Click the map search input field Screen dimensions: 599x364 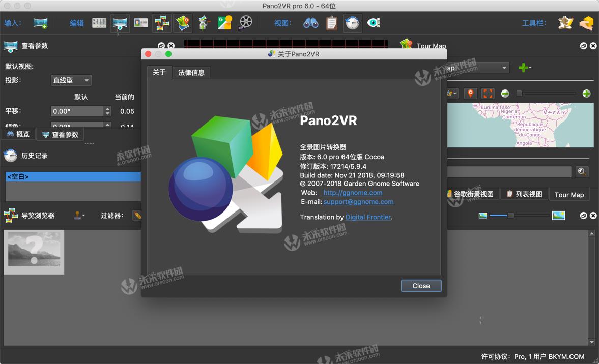tap(509, 172)
